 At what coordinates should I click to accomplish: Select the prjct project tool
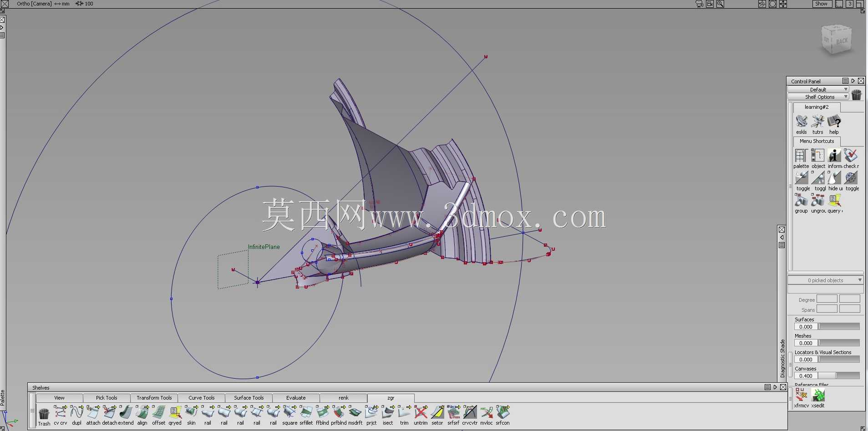tap(371, 412)
